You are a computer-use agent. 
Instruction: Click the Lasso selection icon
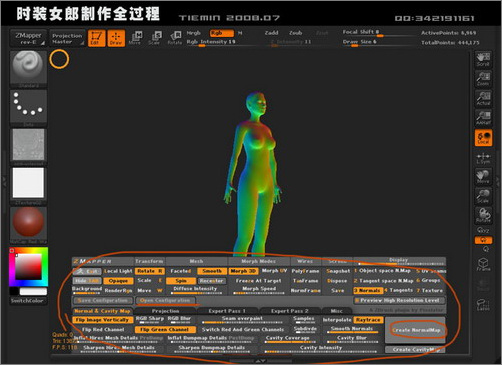pos(483,304)
